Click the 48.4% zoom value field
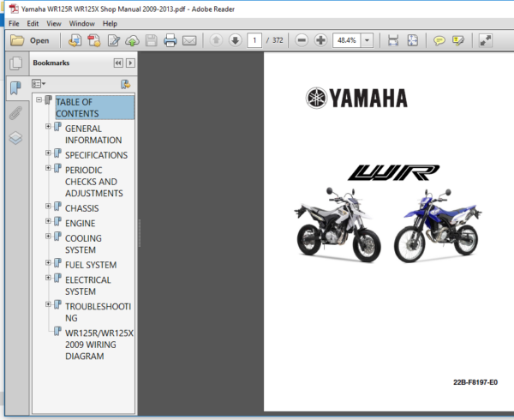Image resolution: width=514 pixels, height=420 pixels. pyautogui.click(x=346, y=40)
